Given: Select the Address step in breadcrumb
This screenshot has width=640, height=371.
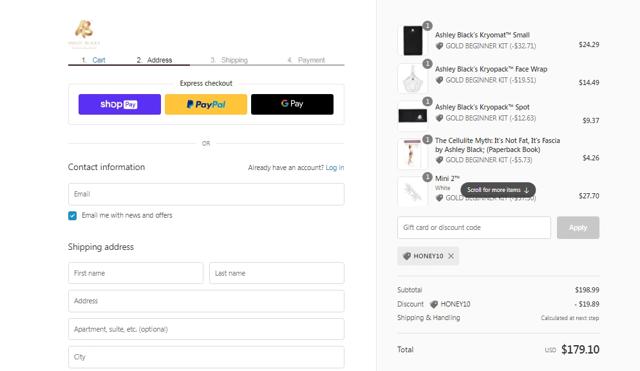Looking at the screenshot, I should [159, 60].
